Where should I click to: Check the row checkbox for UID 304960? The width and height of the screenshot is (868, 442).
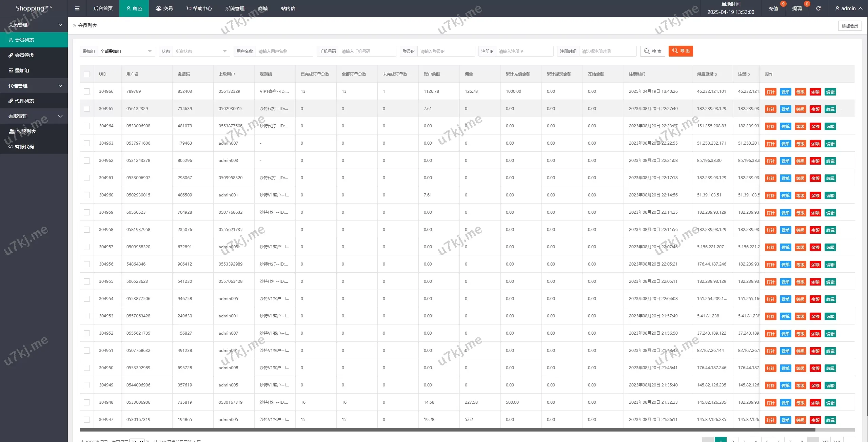(87, 195)
